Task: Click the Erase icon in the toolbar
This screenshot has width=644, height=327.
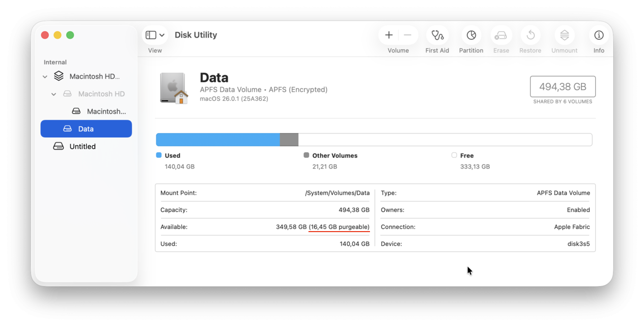Action: tap(501, 35)
